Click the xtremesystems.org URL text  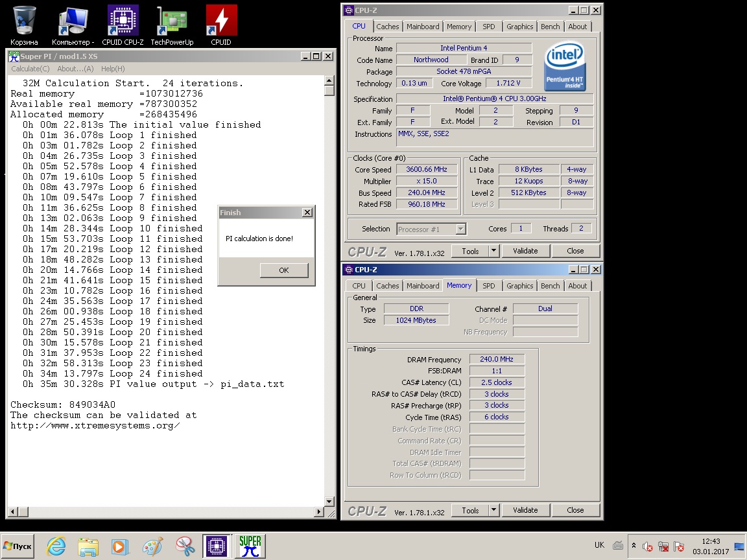coord(95,426)
